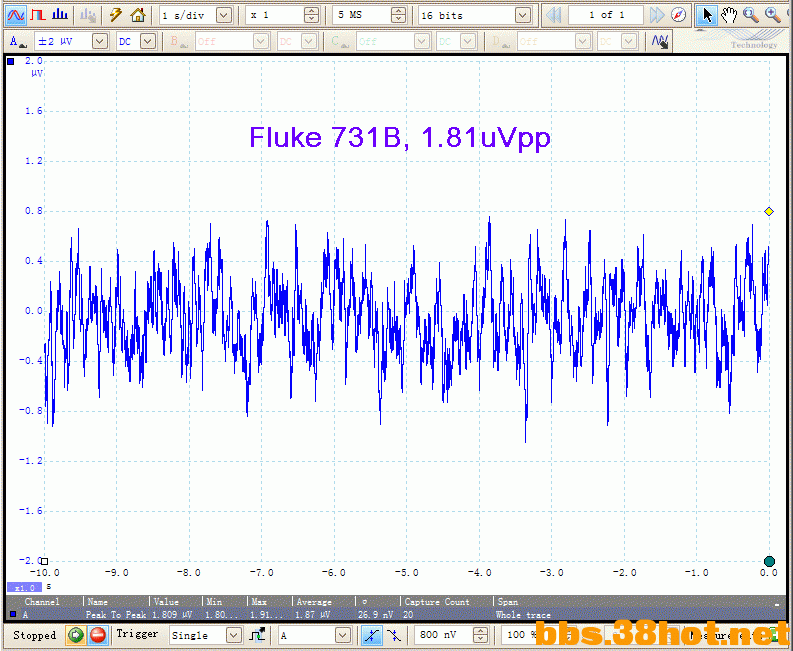The height and width of the screenshot is (651, 793).
Task: Switch to Persistence mode
Action: [x=38, y=15]
